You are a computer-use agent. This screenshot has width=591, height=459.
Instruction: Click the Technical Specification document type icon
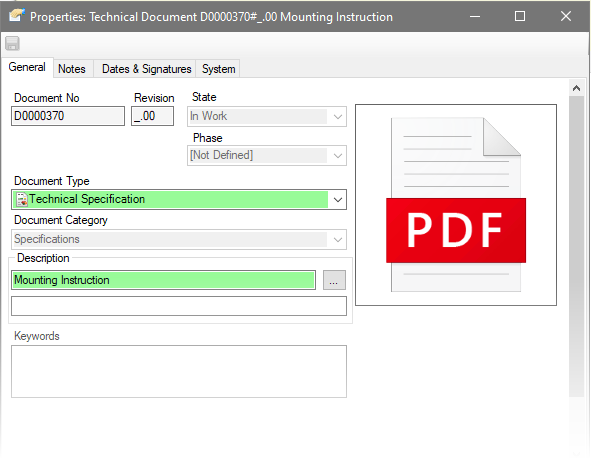(22, 199)
